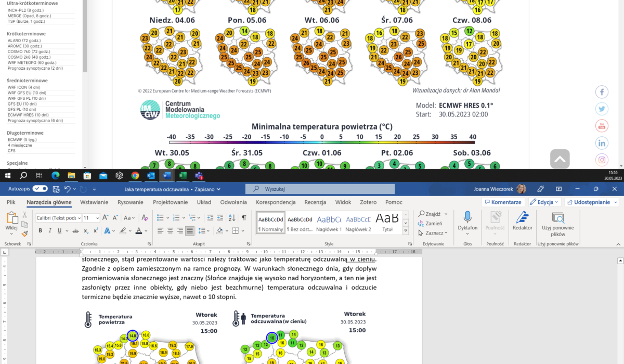Toggle subscript formatting

[x=86, y=231]
